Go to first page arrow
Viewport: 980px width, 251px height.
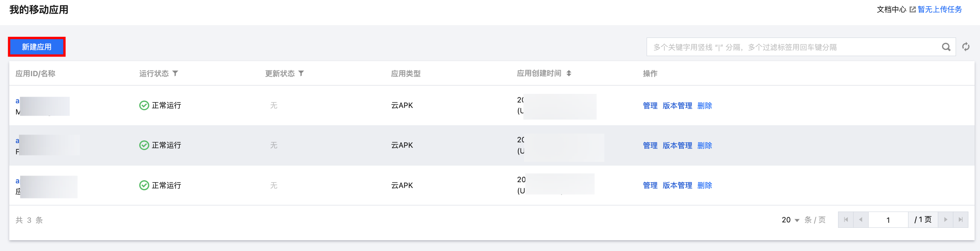point(846,220)
